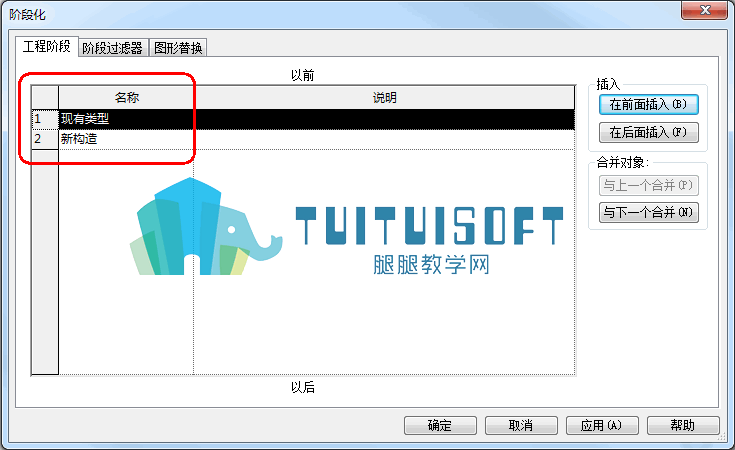Switch to the 工程阶段 tab
This screenshot has width=735, height=450.
click(x=46, y=46)
